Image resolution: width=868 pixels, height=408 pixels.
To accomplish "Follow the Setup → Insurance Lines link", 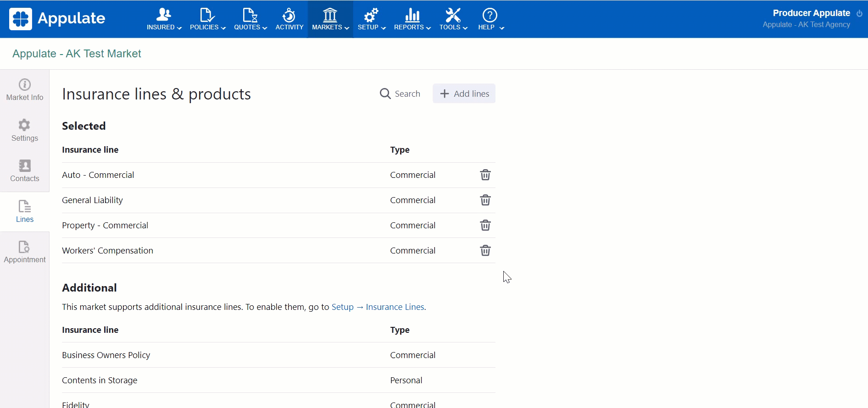I will [x=378, y=307].
